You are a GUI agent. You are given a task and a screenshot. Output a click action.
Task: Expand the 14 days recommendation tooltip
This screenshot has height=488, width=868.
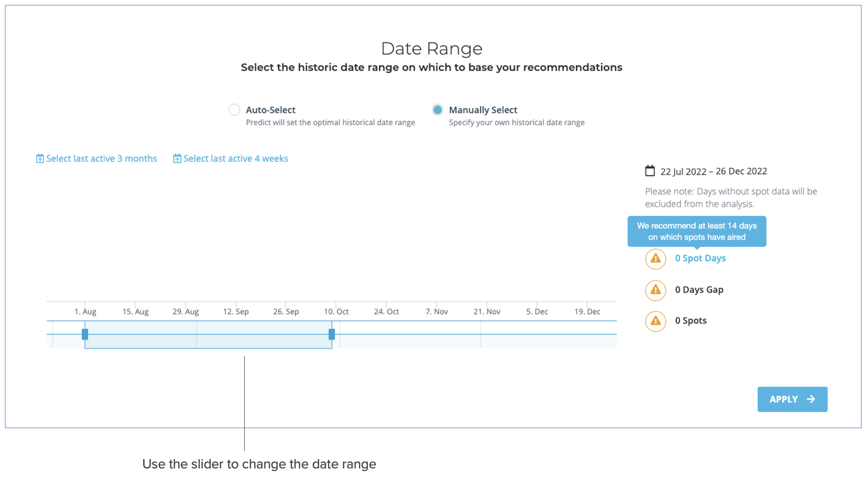coord(696,231)
